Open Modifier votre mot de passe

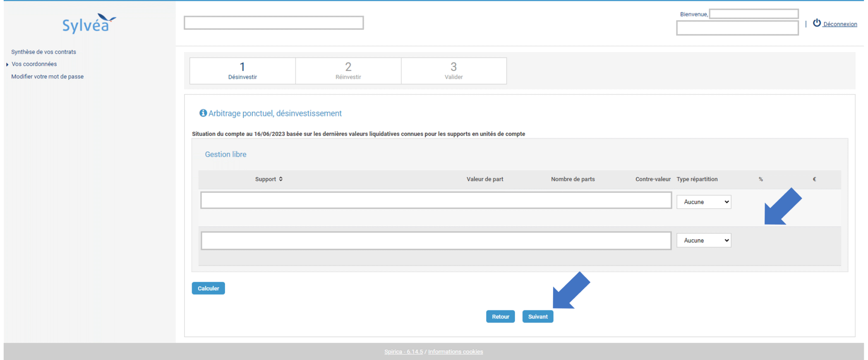pos(47,77)
